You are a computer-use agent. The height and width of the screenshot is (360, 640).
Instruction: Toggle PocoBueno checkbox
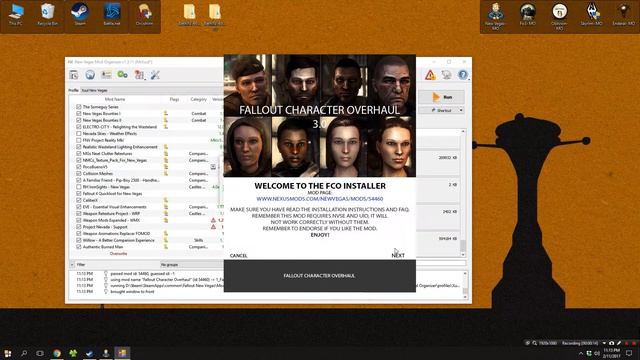coord(78,167)
